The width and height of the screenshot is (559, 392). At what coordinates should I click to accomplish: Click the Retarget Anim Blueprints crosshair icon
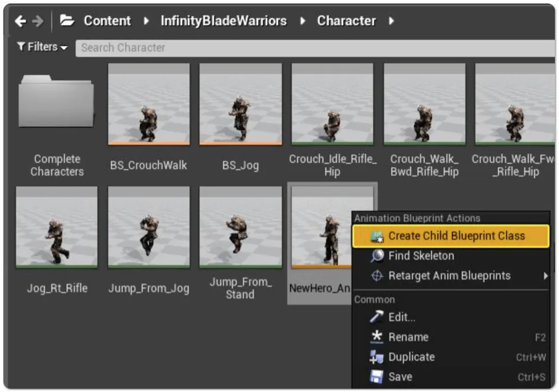377,276
